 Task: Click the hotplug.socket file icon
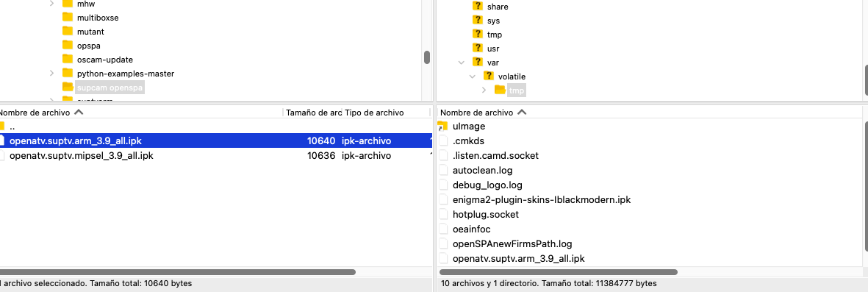point(443,214)
